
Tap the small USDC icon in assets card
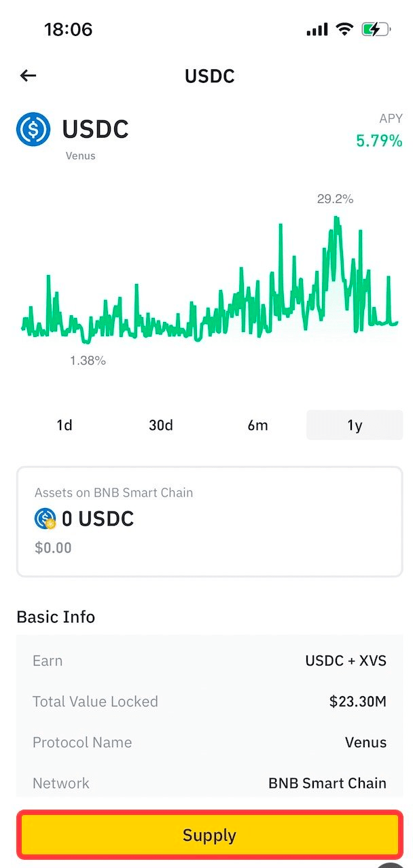[45, 519]
